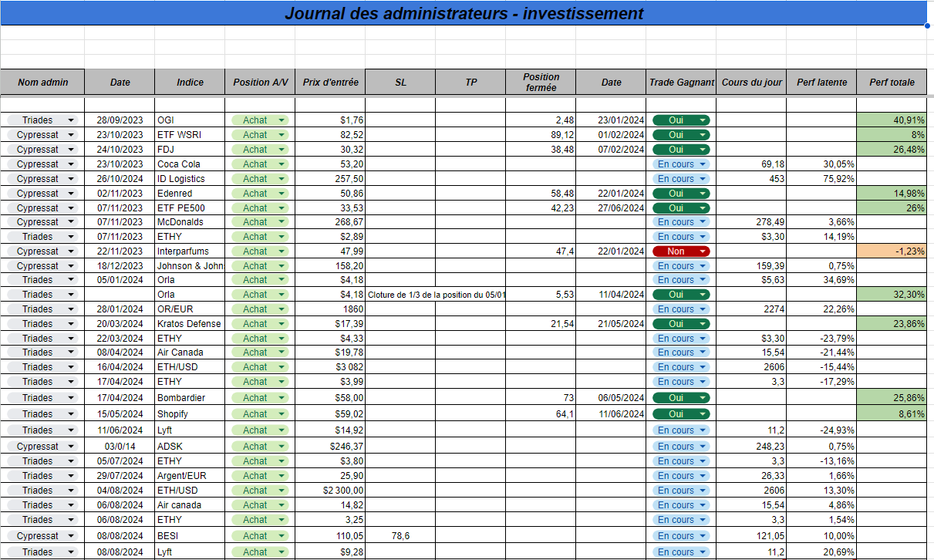The image size is (934, 560).
Task: Open the Achat dropdown in the McDonalds row
Action: (x=260, y=222)
